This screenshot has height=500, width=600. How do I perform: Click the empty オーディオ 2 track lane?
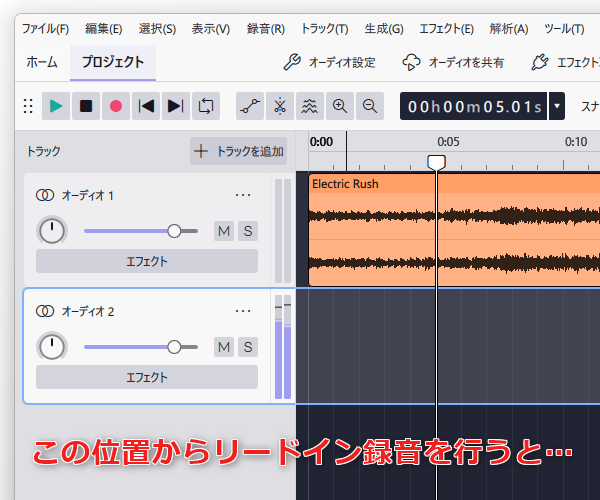[448, 346]
